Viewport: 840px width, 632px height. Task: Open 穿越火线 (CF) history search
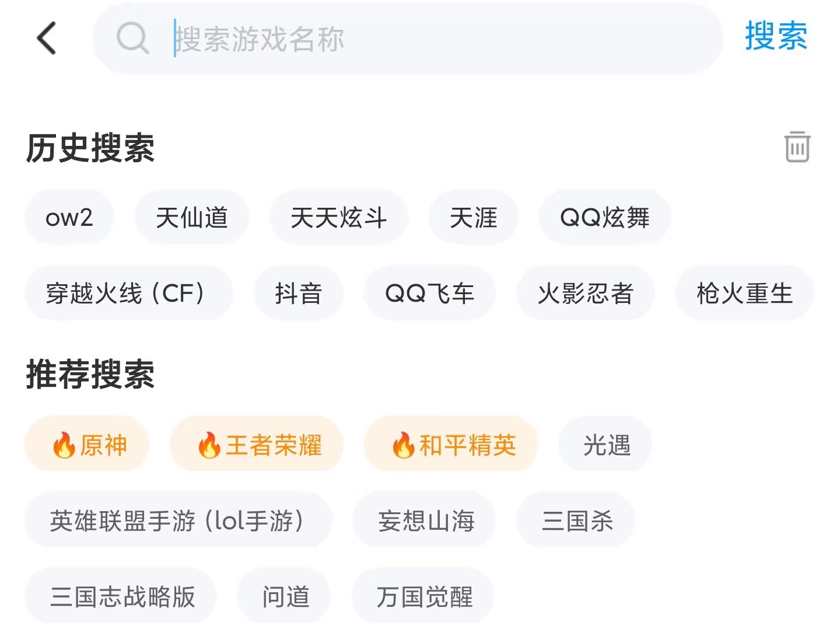(128, 293)
